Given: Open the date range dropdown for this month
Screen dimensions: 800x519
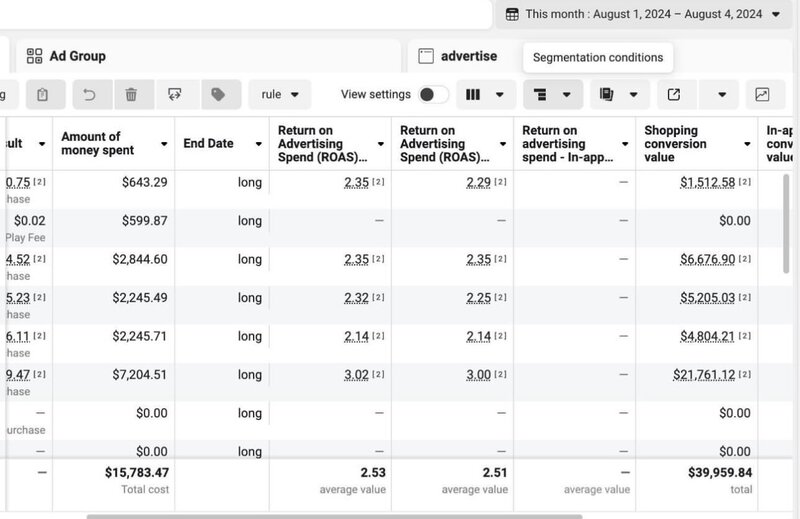Looking at the screenshot, I should (x=642, y=14).
